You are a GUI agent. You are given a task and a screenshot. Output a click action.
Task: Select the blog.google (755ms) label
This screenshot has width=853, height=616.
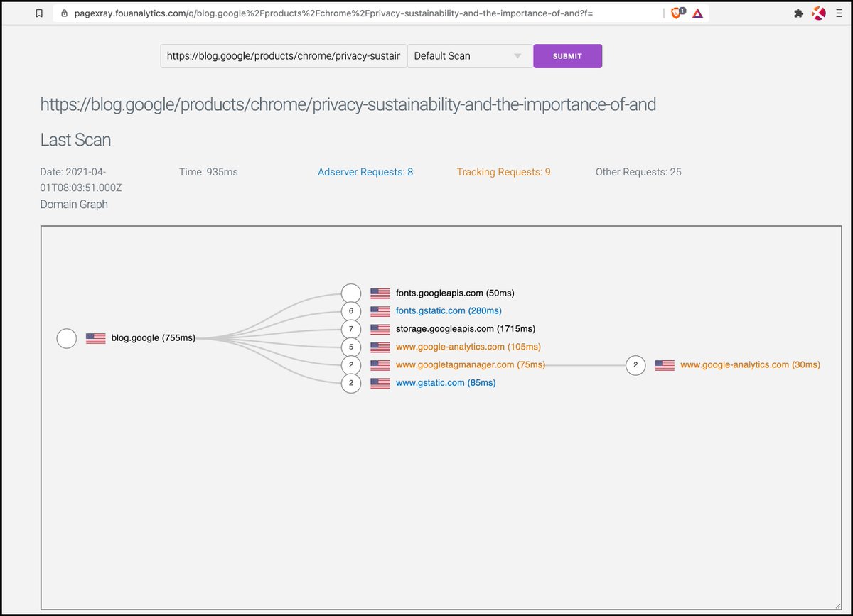click(154, 338)
